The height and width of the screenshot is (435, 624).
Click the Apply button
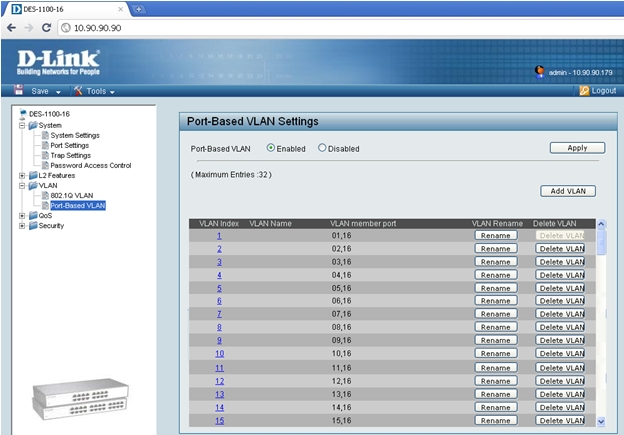[577, 148]
